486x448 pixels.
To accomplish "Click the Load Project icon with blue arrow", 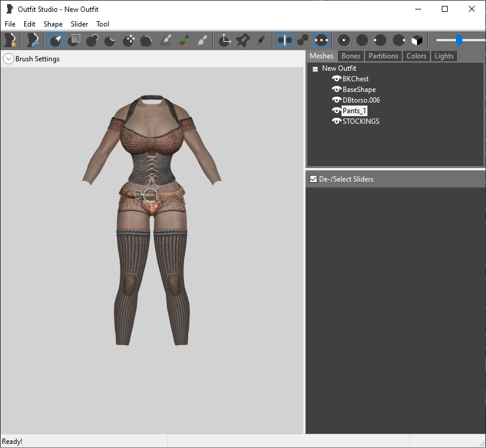I will click(32, 40).
